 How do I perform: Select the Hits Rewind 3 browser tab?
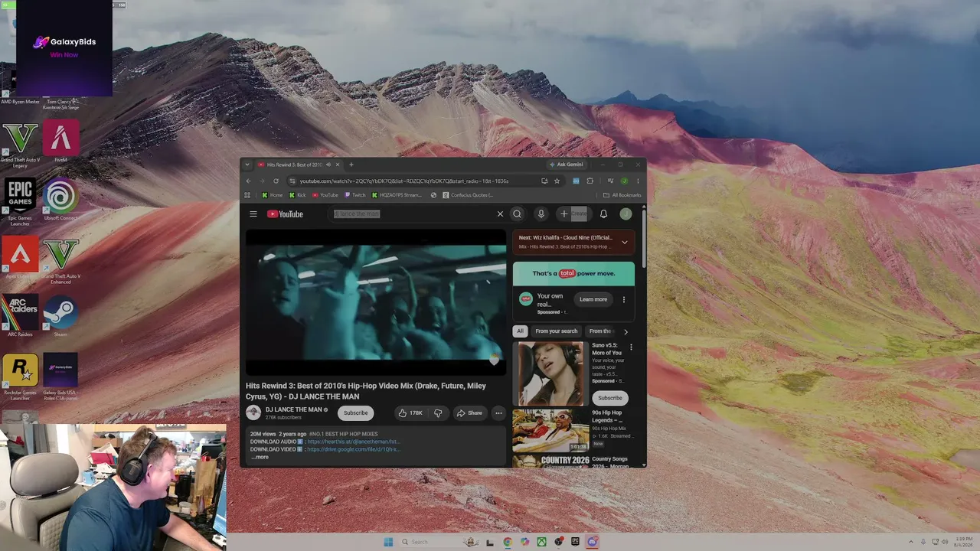coord(294,165)
